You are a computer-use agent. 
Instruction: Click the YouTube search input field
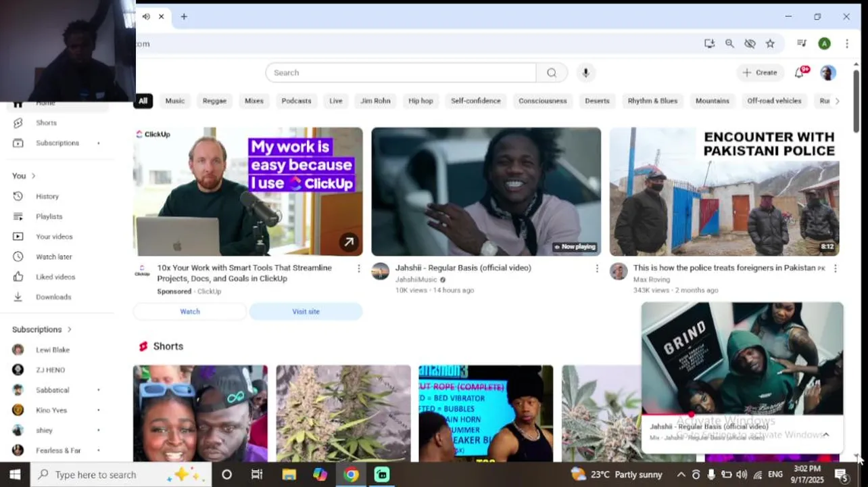point(401,72)
